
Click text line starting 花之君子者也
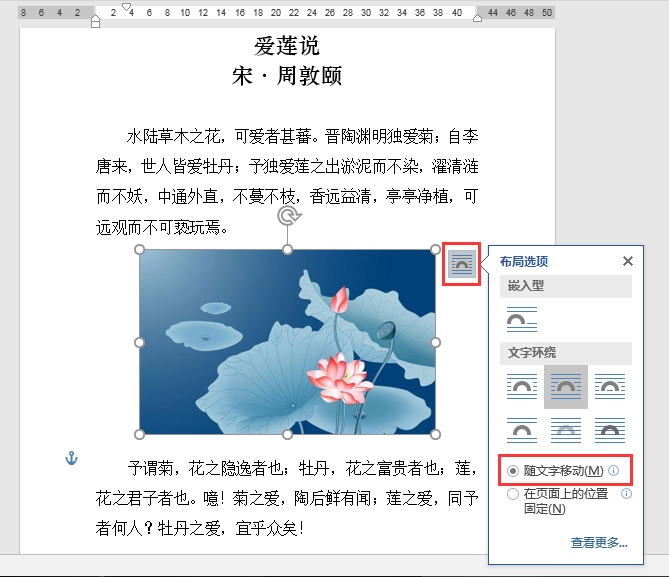[287, 498]
